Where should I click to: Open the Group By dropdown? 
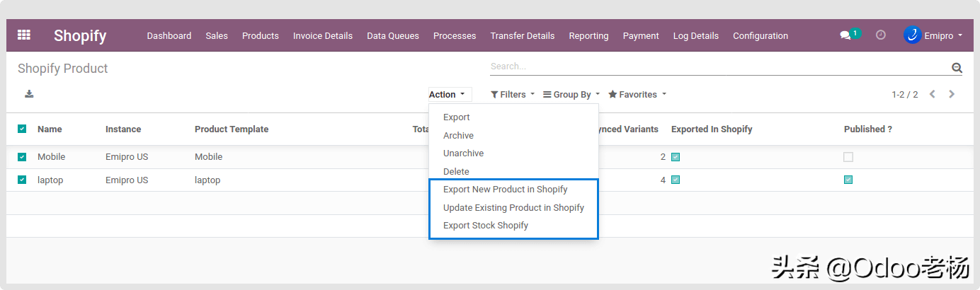coord(571,95)
